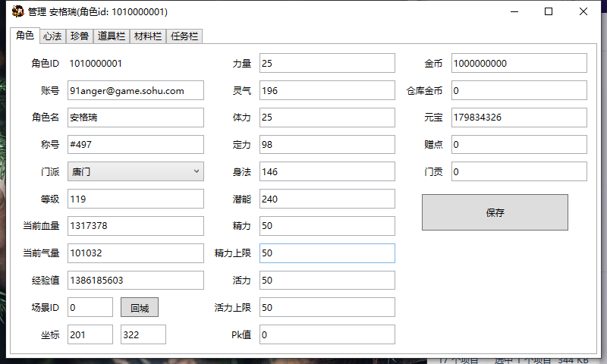Click the 灵气 field showing 196
The height and width of the screenshot is (364, 607).
click(327, 90)
